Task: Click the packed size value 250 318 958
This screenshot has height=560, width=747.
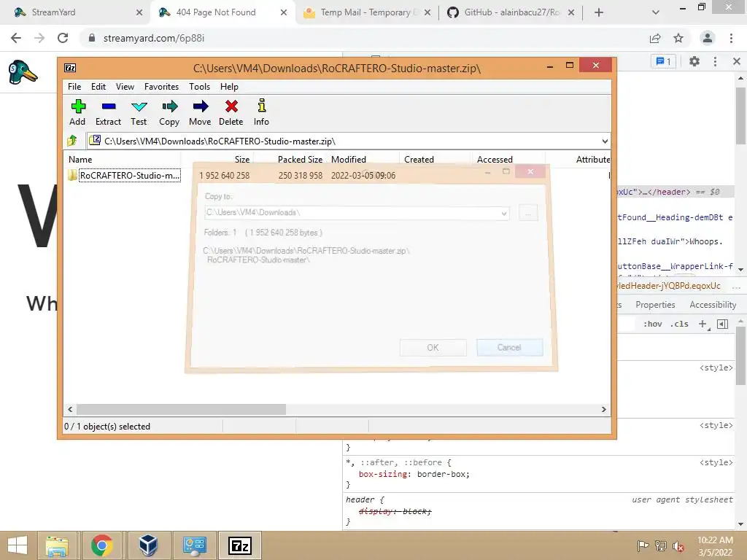Action: tap(301, 175)
